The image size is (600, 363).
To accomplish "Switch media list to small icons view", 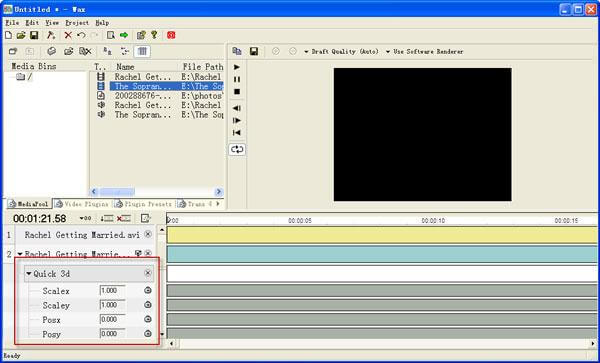I will (x=108, y=51).
